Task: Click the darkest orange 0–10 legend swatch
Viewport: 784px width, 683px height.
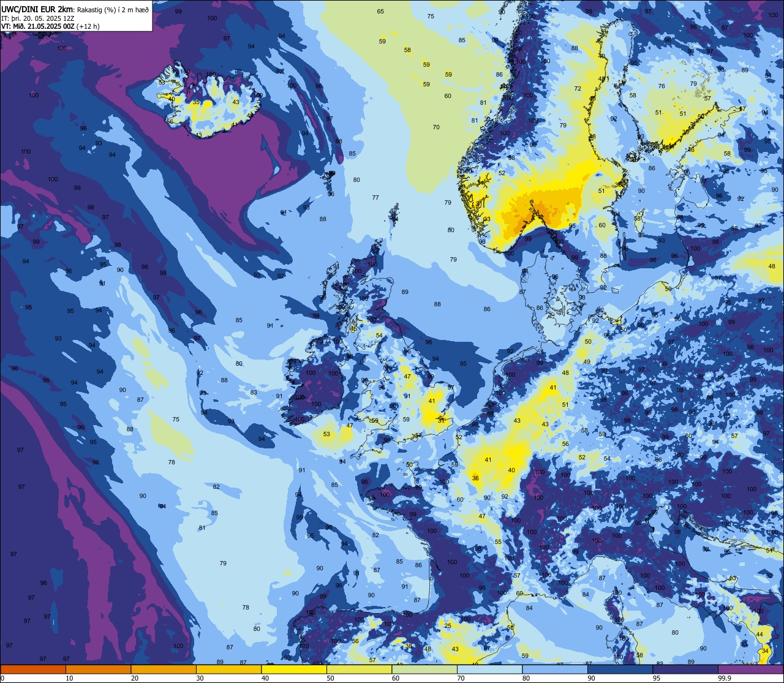Action: tap(33, 669)
